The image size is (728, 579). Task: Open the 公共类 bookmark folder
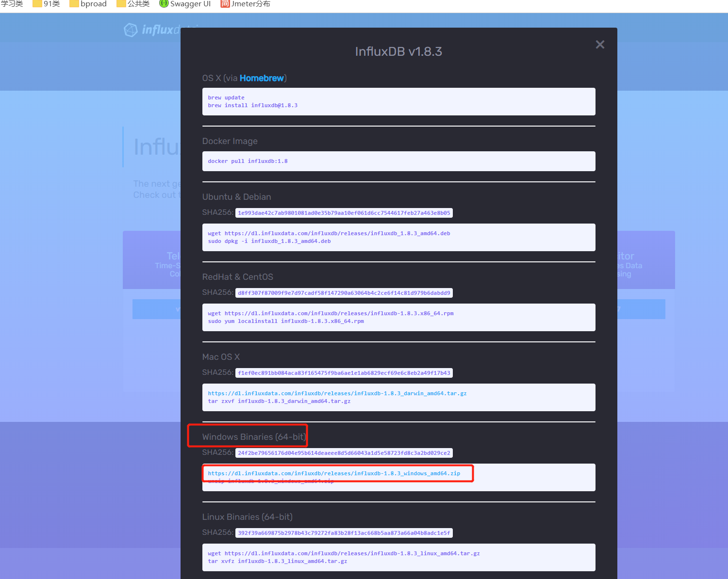click(133, 4)
